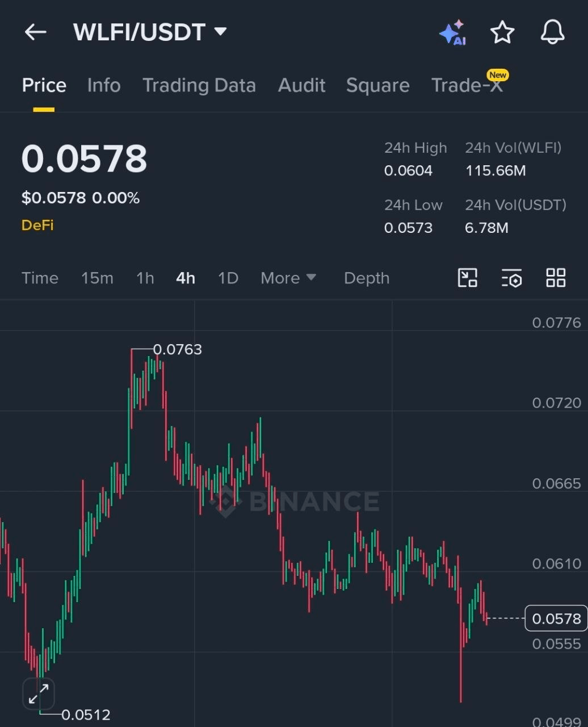The height and width of the screenshot is (727, 588).
Task: Set a price alert with bell icon
Action: tap(552, 32)
